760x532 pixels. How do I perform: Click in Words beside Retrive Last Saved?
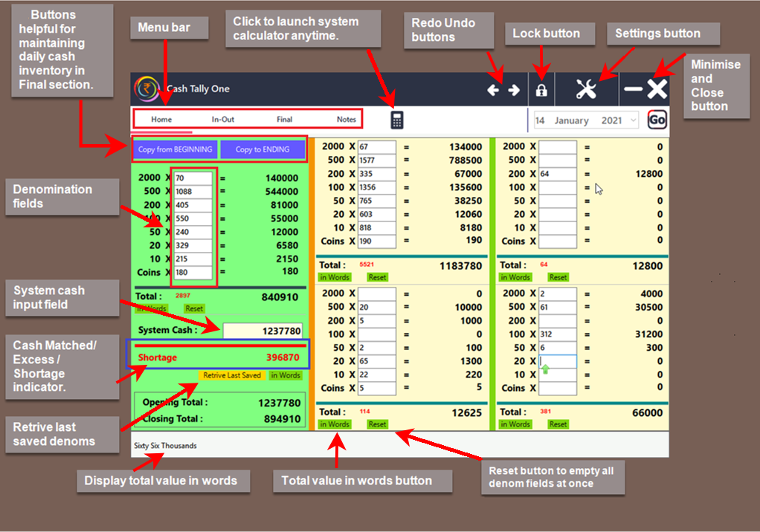tap(286, 375)
